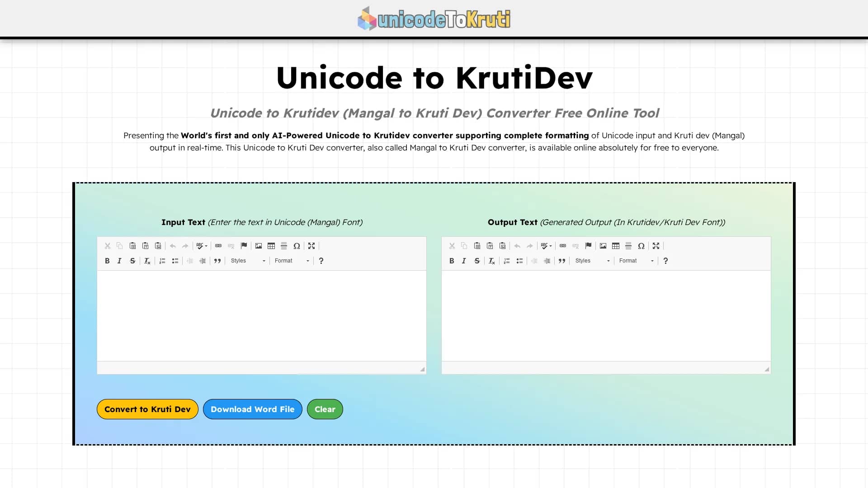868x488 pixels.
Task: Open the Styles dropdown in Input editor
Action: pyautogui.click(x=248, y=261)
